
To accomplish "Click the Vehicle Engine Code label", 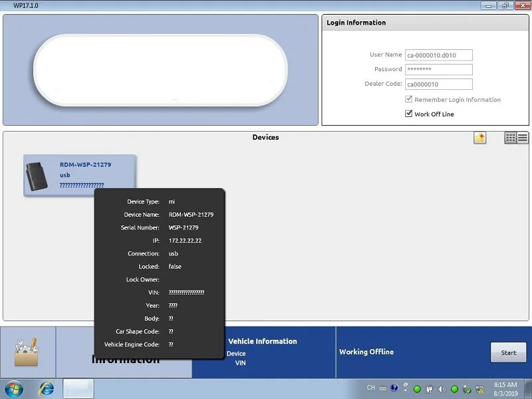I will click(x=132, y=344).
